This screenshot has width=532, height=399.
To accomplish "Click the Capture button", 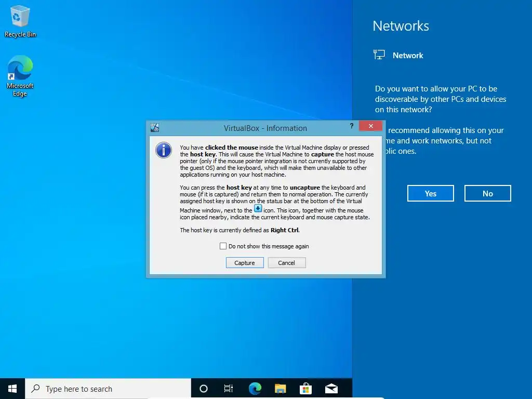I will (245, 262).
